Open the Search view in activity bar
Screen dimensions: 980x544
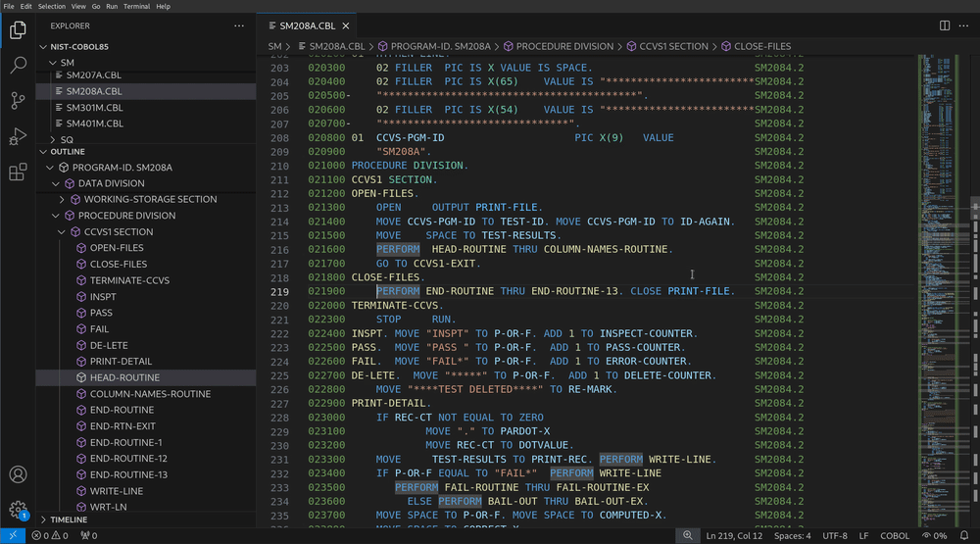point(18,66)
